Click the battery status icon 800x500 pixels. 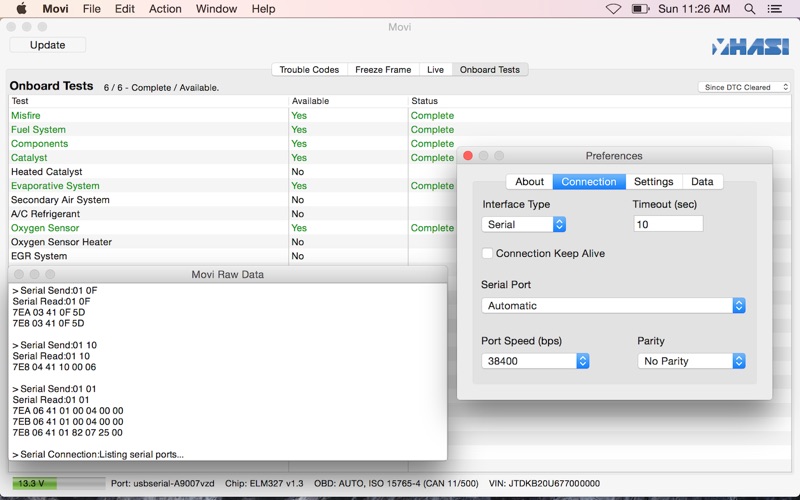click(640, 9)
